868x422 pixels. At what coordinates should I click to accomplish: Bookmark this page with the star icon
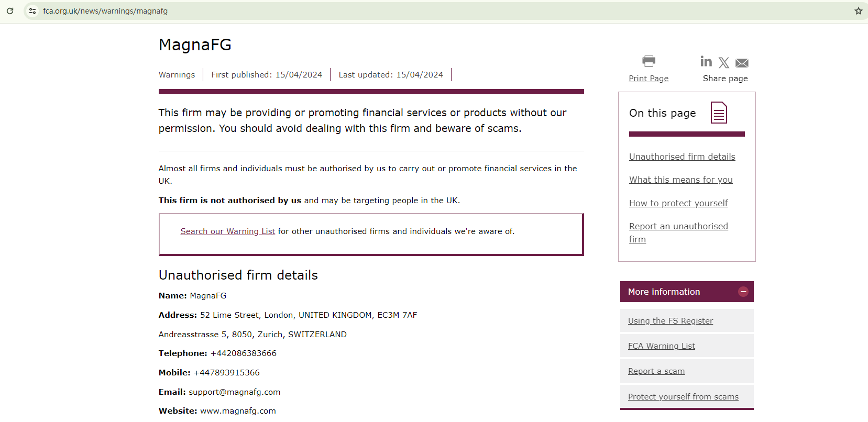coord(858,11)
